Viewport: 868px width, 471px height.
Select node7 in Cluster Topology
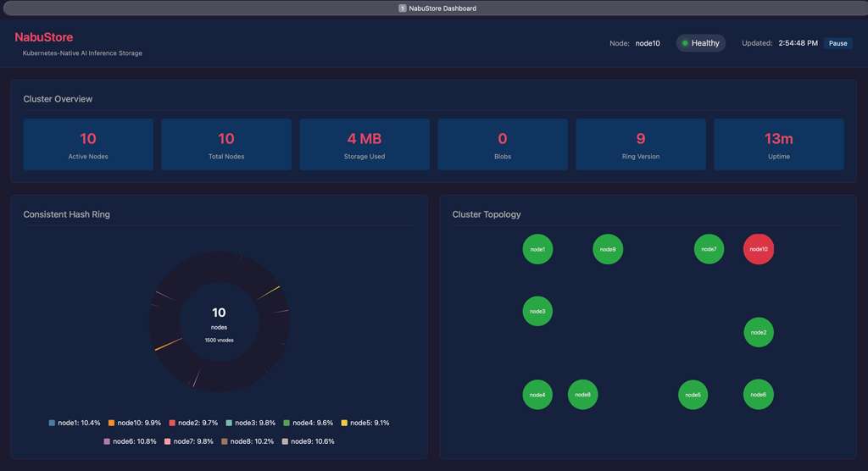[709, 249]
